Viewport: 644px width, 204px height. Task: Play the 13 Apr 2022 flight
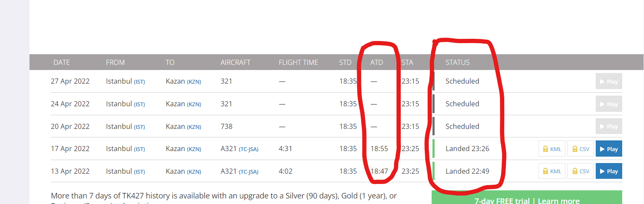(x=609, y=171)
